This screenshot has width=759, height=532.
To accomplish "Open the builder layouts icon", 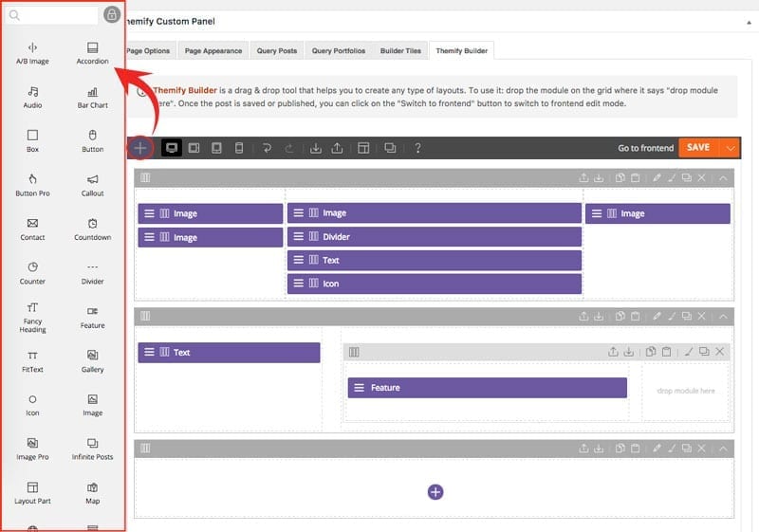I will pyautogui.click(x=363, y=148).
